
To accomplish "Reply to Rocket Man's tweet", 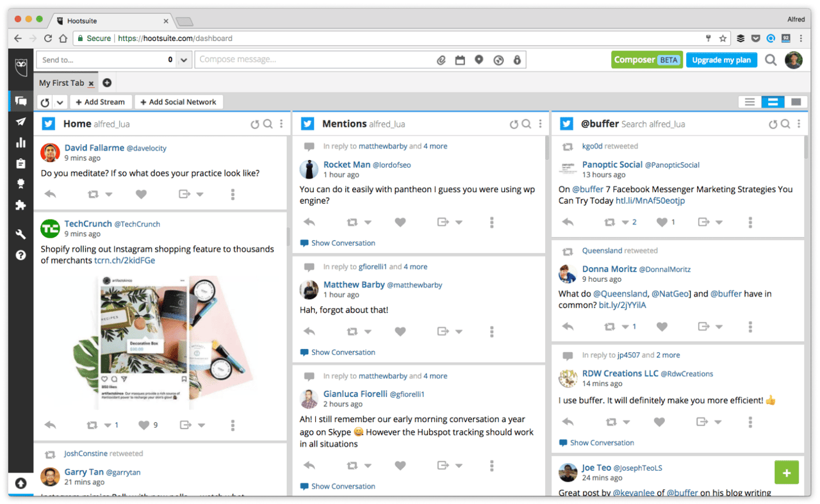I will [x=309, y=222].
